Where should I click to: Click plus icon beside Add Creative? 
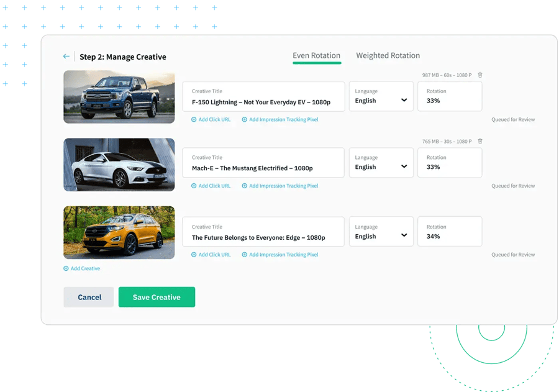click(x=66, y=268)
